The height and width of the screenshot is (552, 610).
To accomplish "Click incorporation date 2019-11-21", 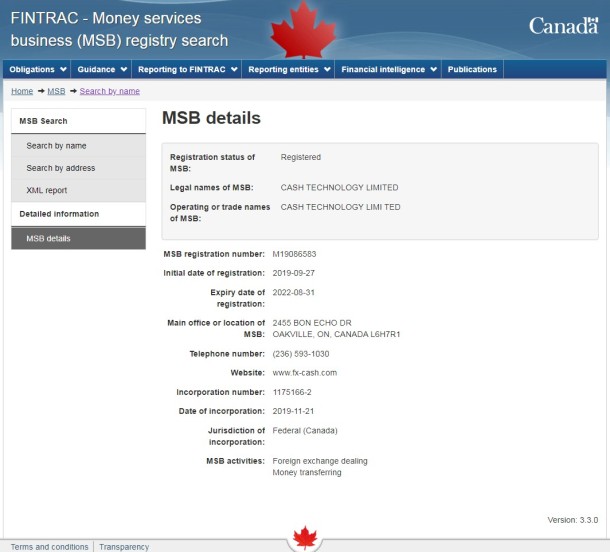I will (293, 411).
